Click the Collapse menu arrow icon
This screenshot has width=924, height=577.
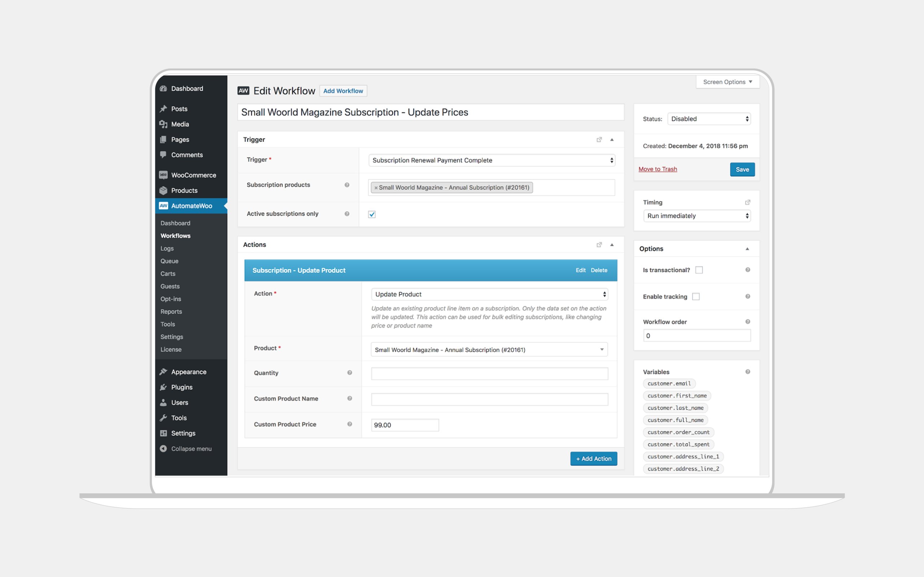pyautogui.click(x=164, y=449)
